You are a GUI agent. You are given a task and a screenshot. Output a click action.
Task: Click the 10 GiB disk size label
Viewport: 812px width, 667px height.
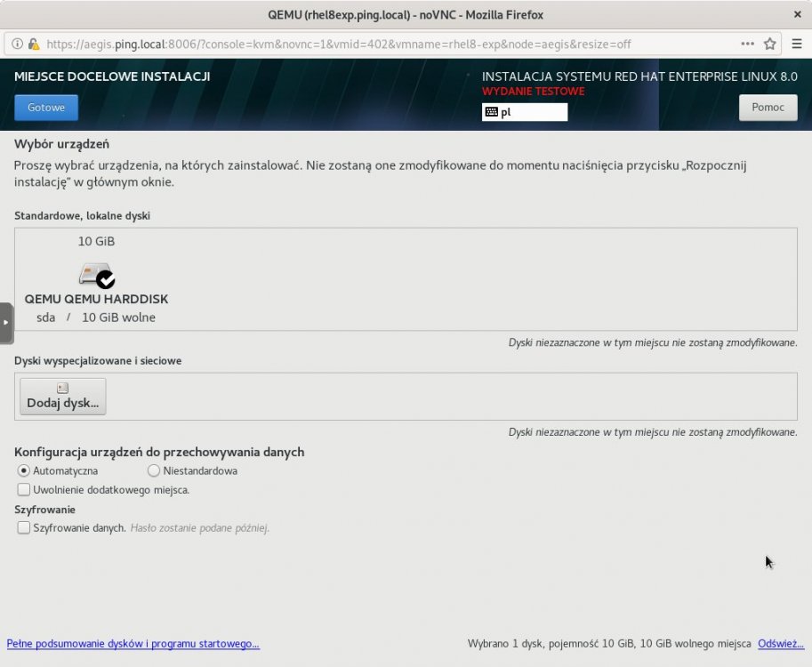pos(96,241)
